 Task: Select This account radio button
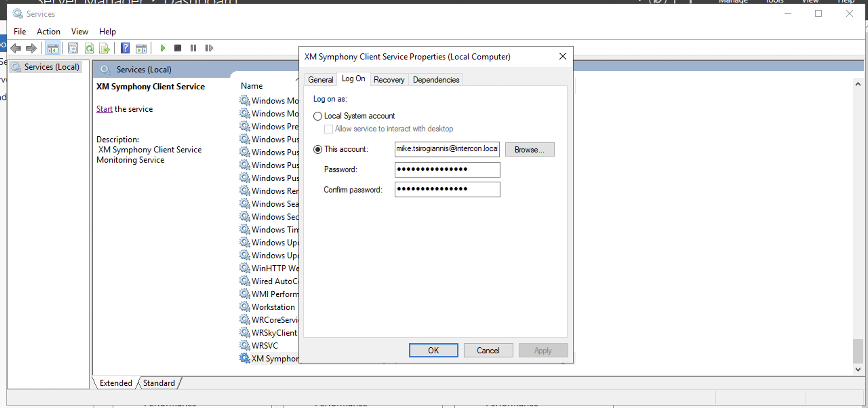[317, 149]
